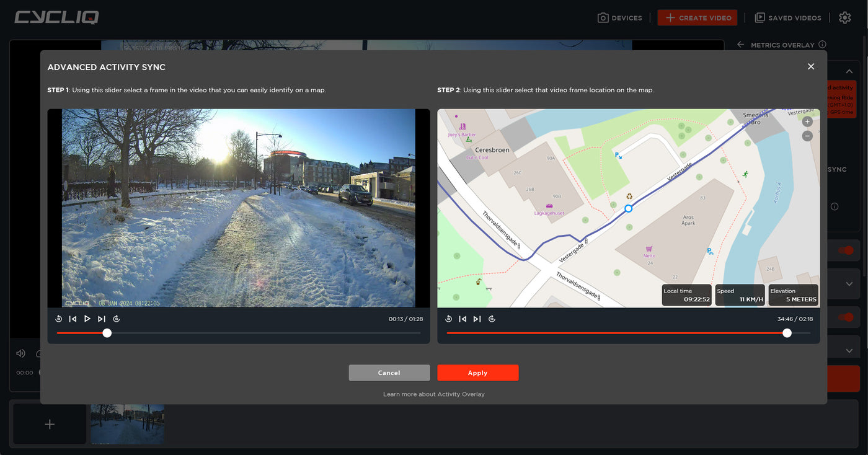Play the Step 1 video preview
Image resolution: width=868 pixels, height=455 pixels.
point(87,318)
